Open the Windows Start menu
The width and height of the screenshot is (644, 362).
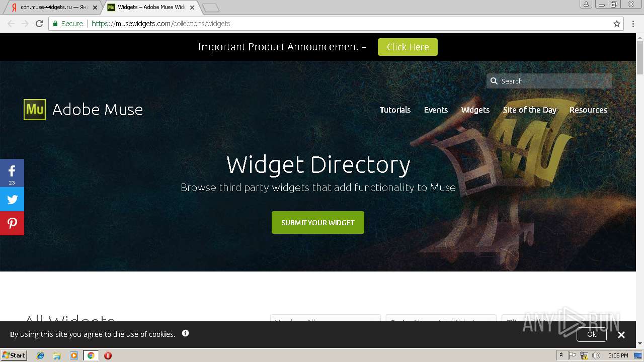coord(14,355)
